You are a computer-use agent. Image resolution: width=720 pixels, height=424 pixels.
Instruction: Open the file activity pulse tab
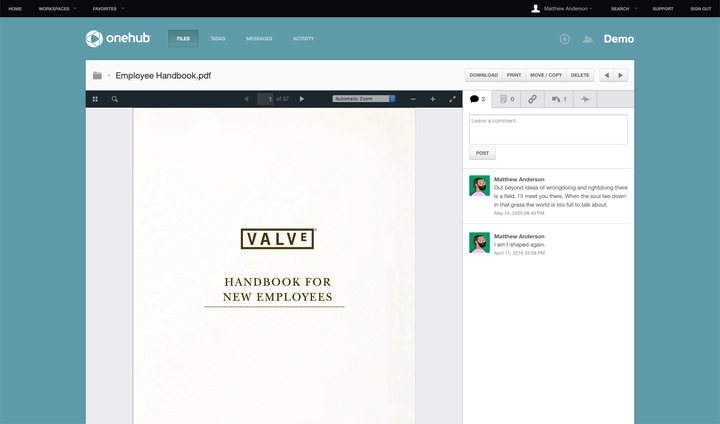coord(585,99)
